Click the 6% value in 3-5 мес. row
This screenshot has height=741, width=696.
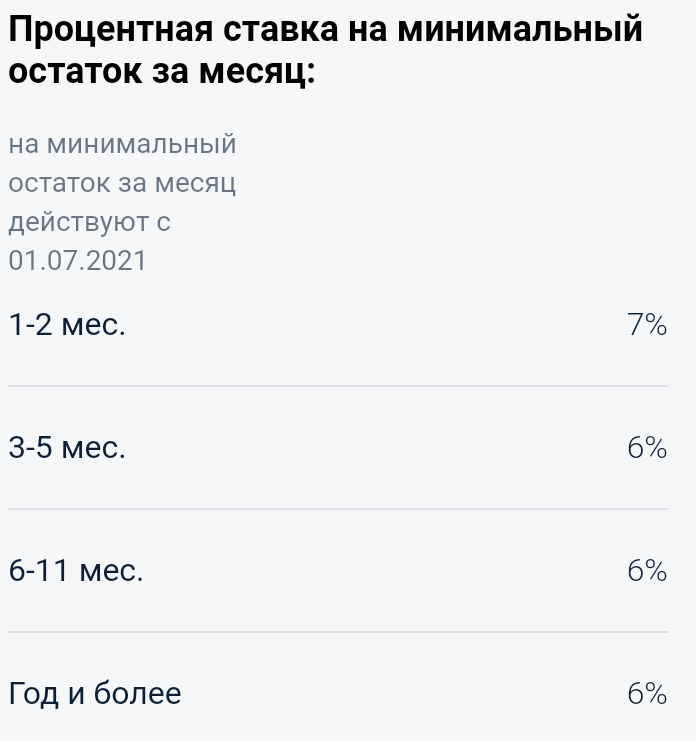tap(647, 447)
